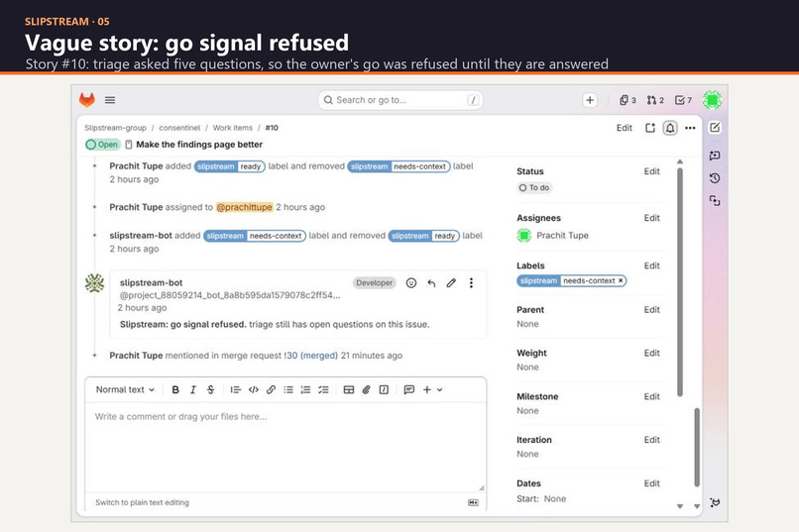Image resolution: width=799 pixels, height=532 pixels.
Task: Edit the Iteration field
Action: click(651, 440)
